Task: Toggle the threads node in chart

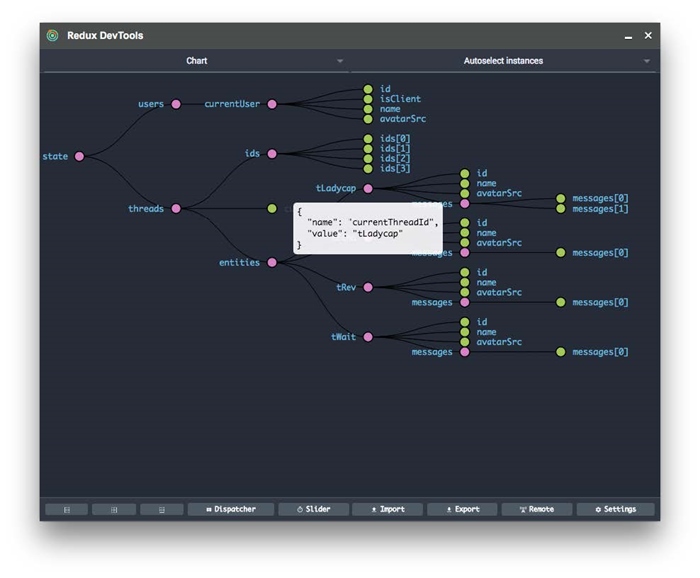Action: point(176,209)
